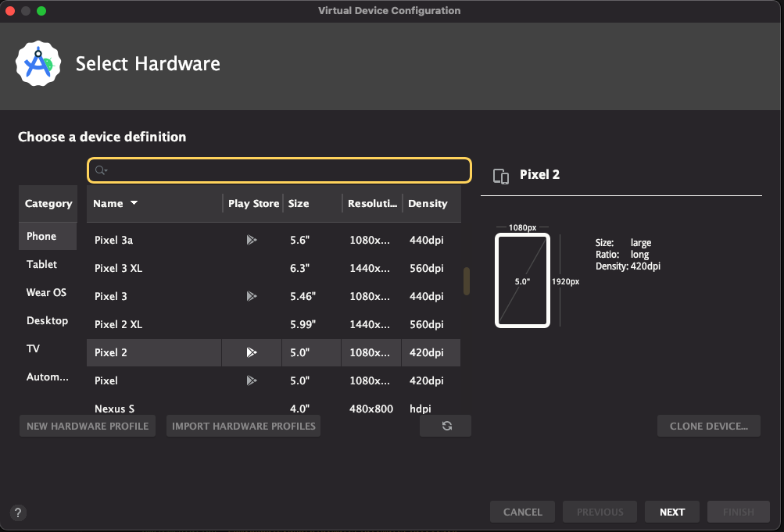Sort by the Play Store column header
Screen dimensions: 784x532
(x=253, y=203)
